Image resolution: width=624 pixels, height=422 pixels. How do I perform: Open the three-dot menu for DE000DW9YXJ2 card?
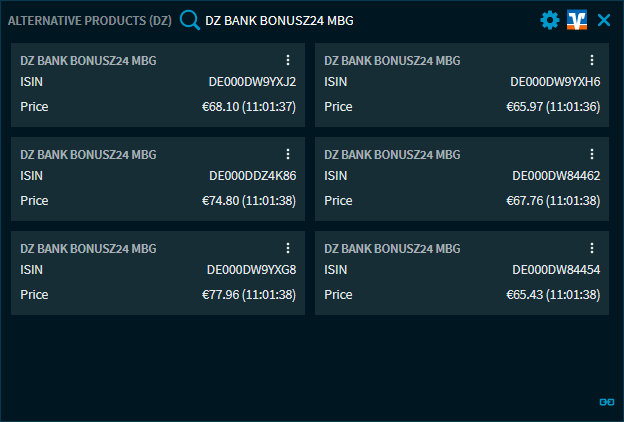288,60
